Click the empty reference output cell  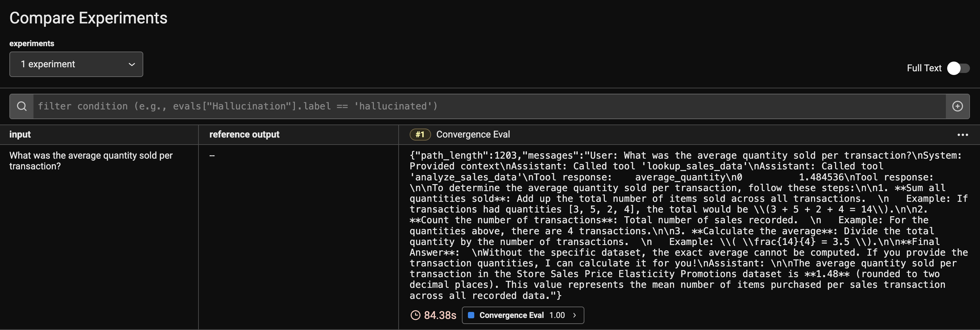click(x=298, y=237)
